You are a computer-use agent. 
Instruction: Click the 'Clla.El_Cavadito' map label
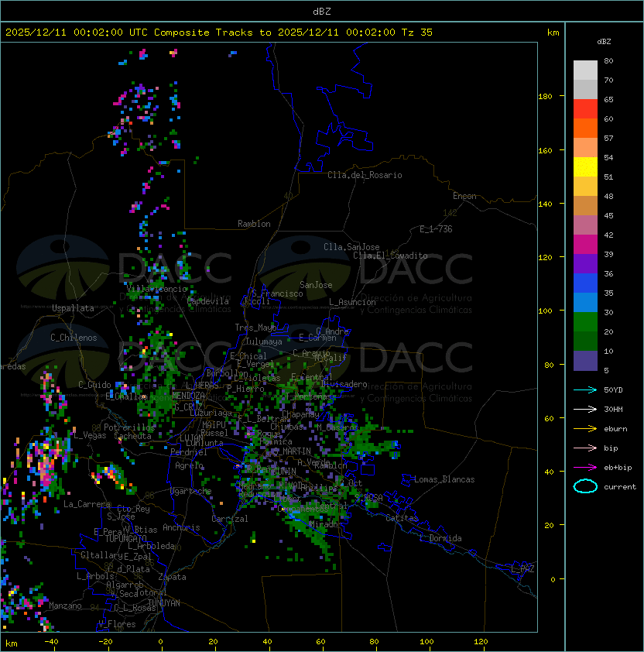pos(390,256)
